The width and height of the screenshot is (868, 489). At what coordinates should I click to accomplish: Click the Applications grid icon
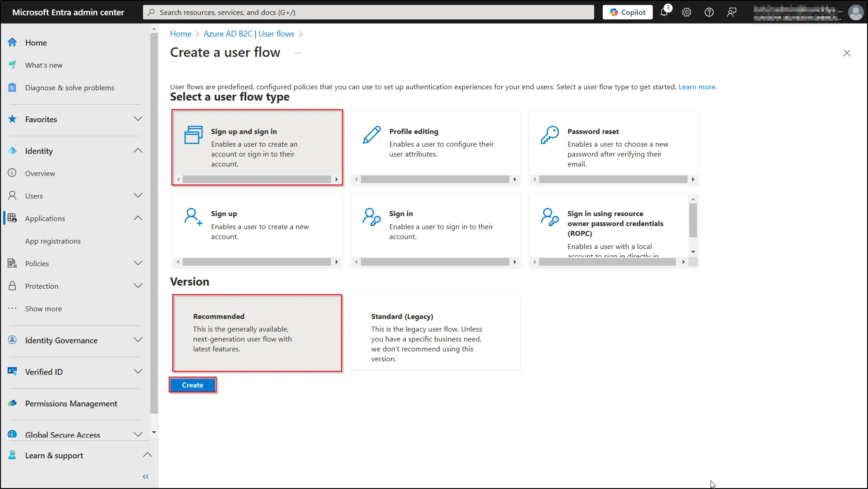click(x=12, y=218)
